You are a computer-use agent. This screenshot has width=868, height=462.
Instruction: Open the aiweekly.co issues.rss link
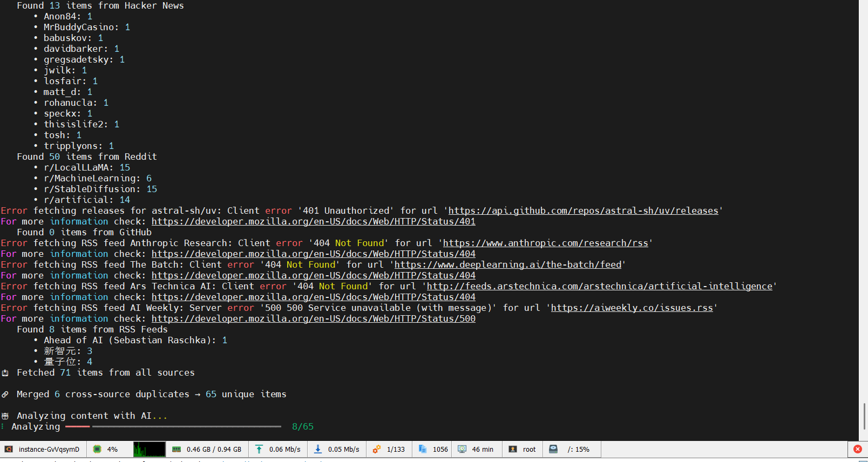[x=632, y=308]
